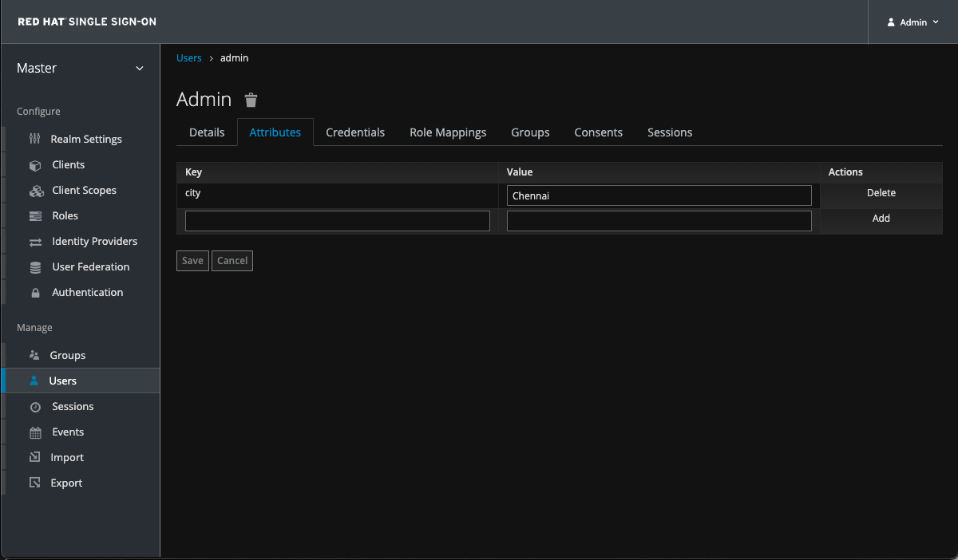Select the Export sidebar icon
Image resolution: width=958 pixels, height=560 pixels.
point(34,483)
